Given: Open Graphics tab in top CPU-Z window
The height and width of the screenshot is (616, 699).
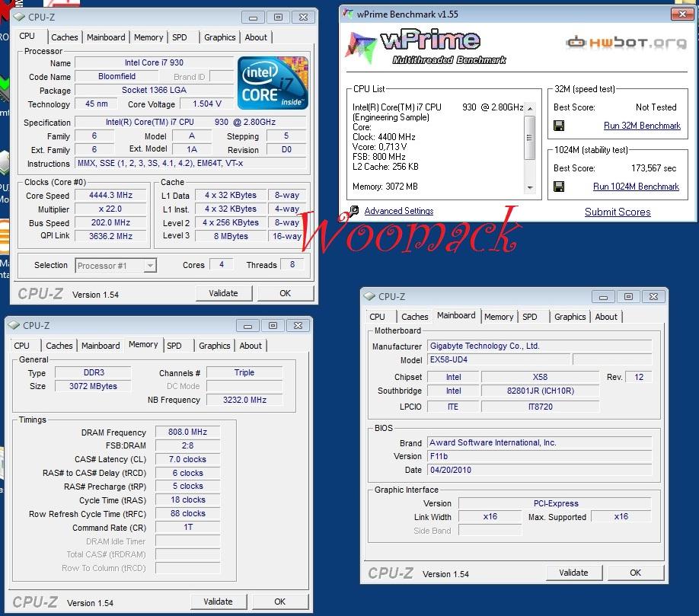Looking at the screenshot, I should click(220, 37).
